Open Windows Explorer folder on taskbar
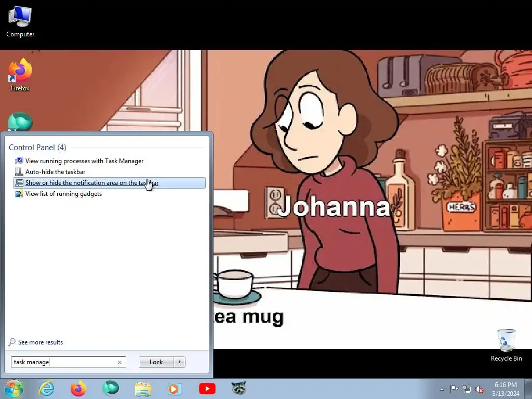 [x=143, y=389]
